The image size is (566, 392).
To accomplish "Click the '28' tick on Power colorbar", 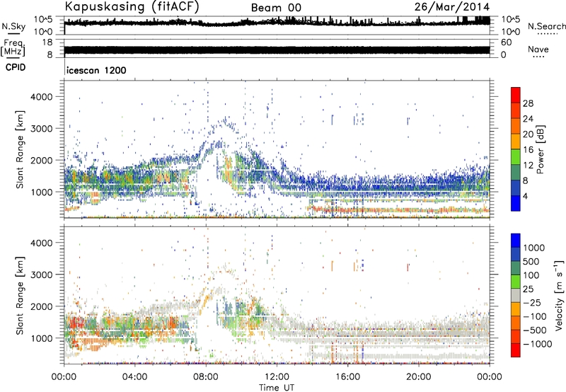I will [x=528, y=103].
